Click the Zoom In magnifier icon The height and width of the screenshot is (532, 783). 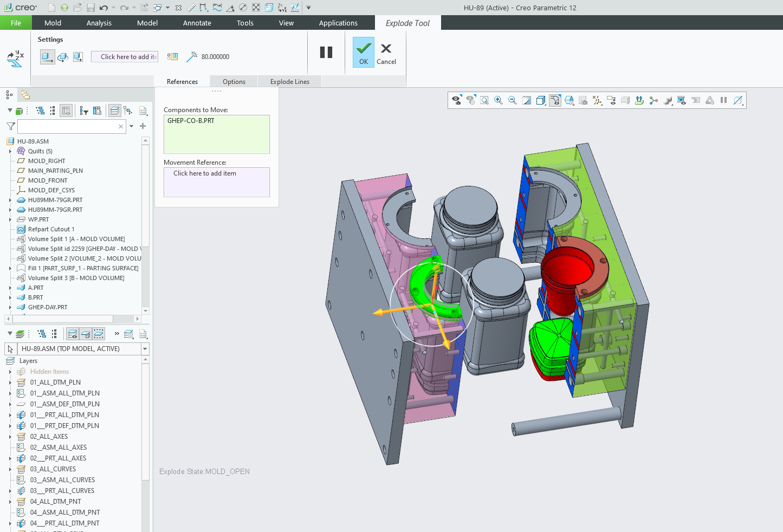coord(499,100)
